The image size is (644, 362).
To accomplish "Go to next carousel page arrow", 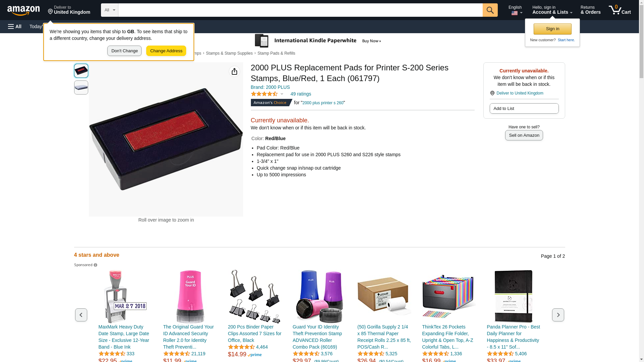I will tap(558, 315).
